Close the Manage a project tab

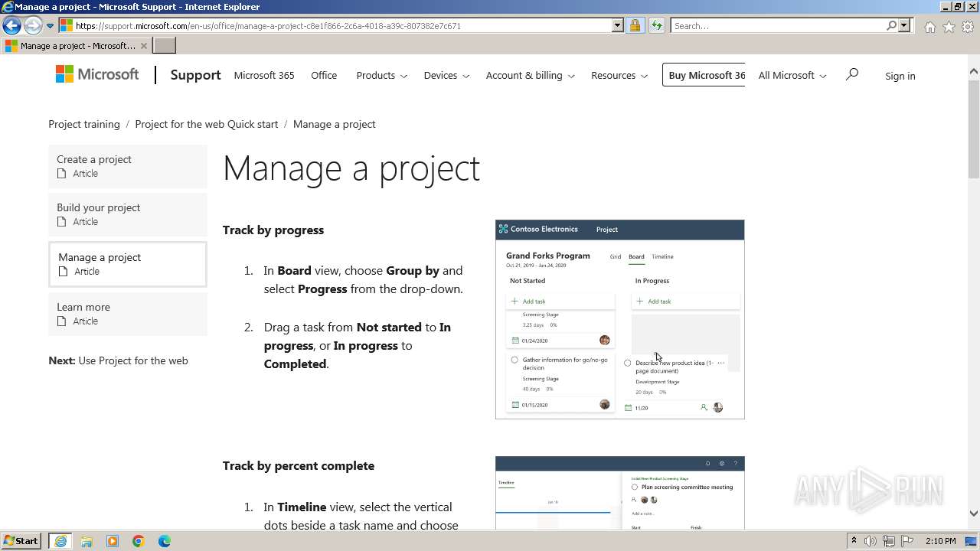[x=143, y=46]
